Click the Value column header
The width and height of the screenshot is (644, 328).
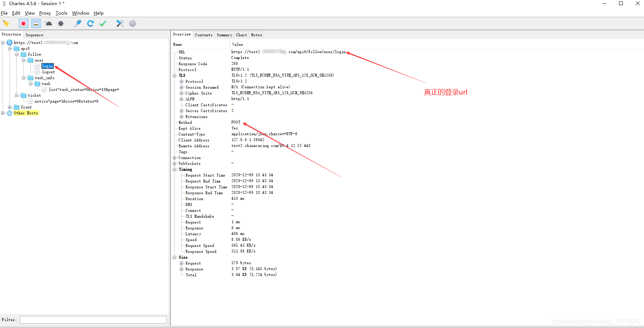coord(437,45)
